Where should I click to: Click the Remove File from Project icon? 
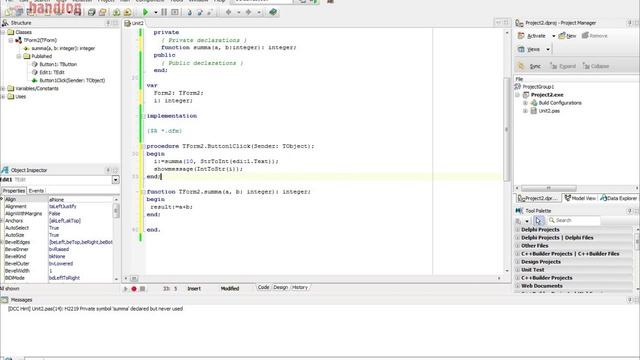127,12
